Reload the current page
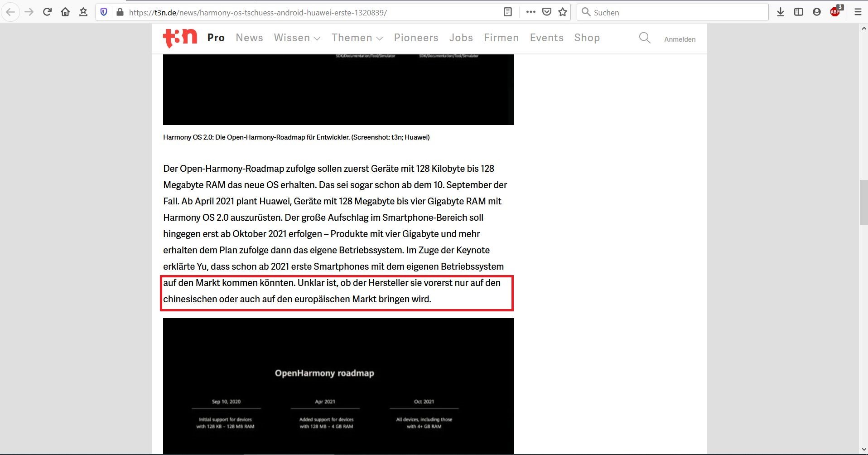868x455 pixels. click(47, 12)
